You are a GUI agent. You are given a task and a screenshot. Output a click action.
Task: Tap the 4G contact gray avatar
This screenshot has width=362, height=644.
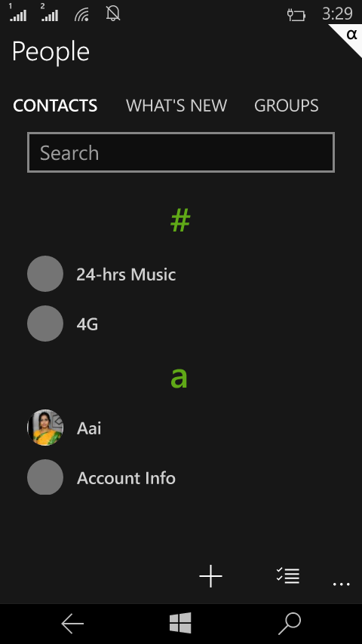click(x=45, y=324)
